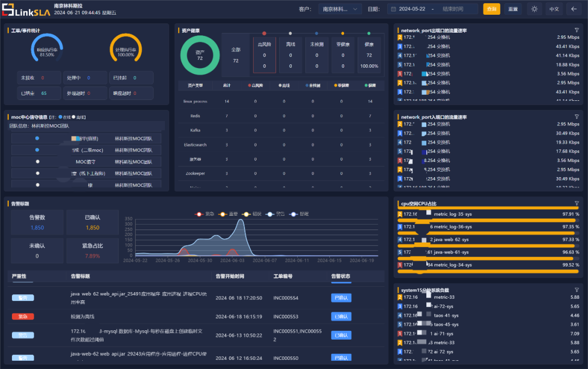Click the java-web-61-sys 96.63 % progress bar
588x369 pixels.
click(488, 258)
